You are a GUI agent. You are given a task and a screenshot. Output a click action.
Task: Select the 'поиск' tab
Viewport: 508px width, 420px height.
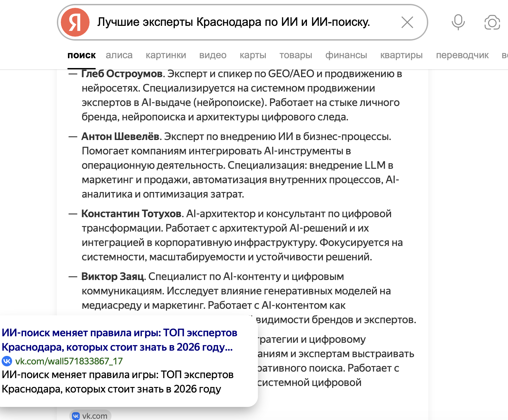pos(81,55)
